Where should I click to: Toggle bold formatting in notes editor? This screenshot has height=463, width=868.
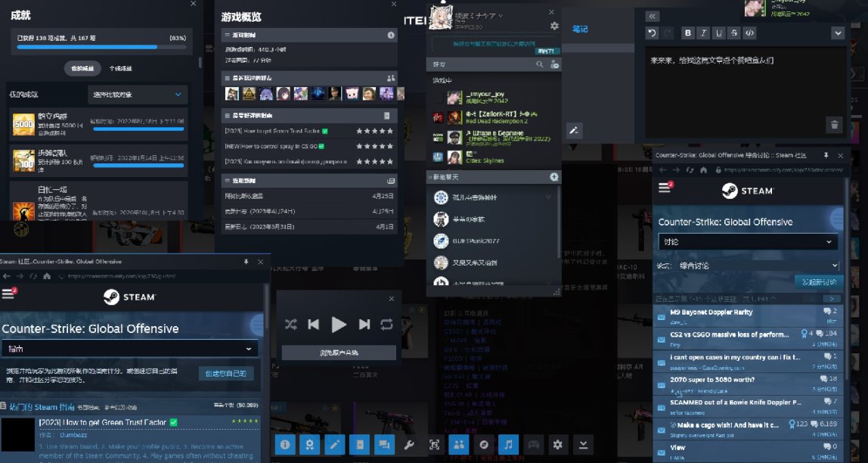coord(688,33)
